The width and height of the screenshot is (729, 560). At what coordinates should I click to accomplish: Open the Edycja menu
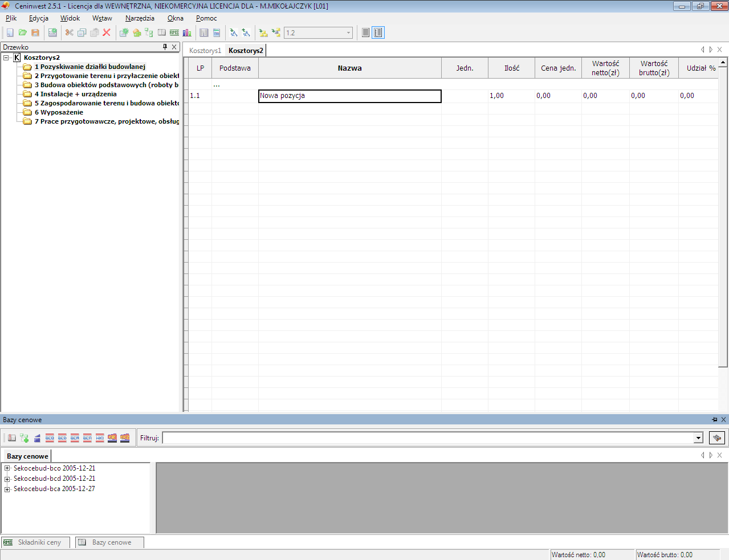tap(39, 18)
